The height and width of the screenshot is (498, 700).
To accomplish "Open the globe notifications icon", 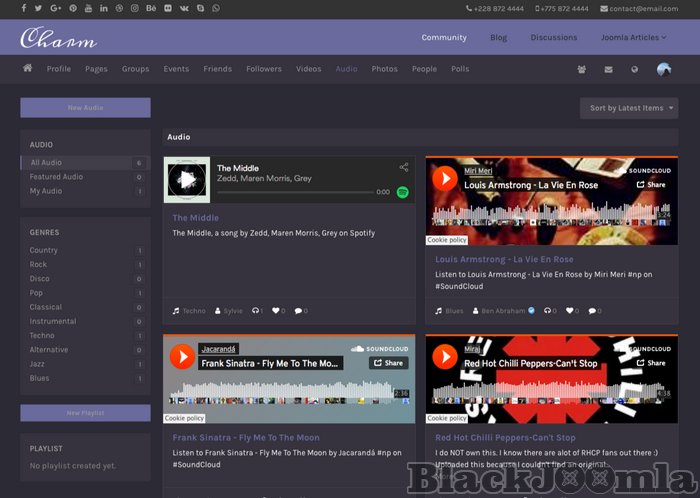I will click(x=634, y=70).
